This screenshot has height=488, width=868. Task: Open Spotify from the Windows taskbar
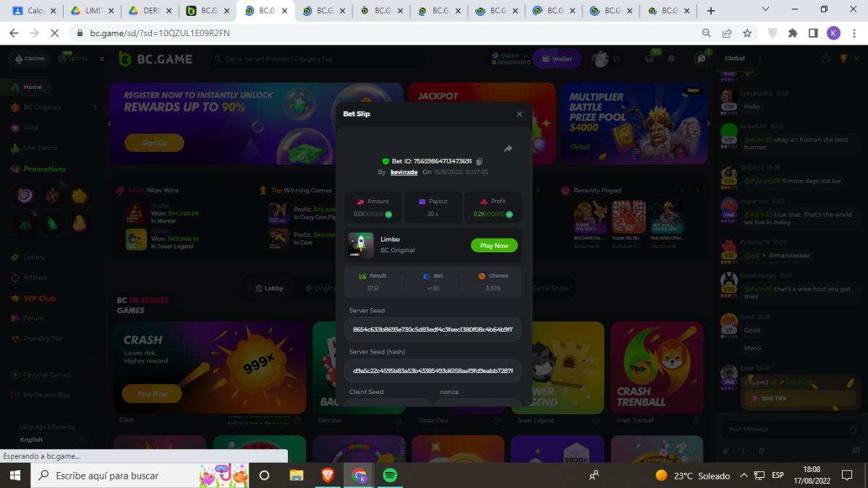click(x=389, y=475)
